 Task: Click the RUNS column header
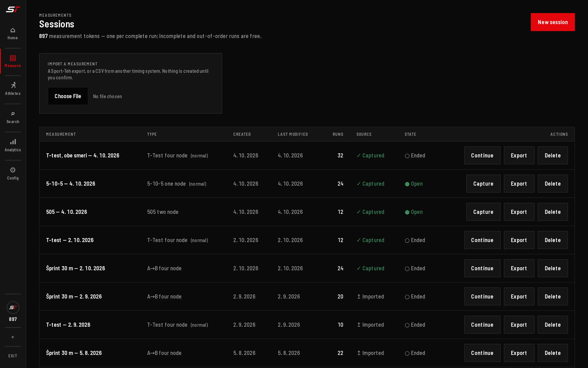(338, 134)
